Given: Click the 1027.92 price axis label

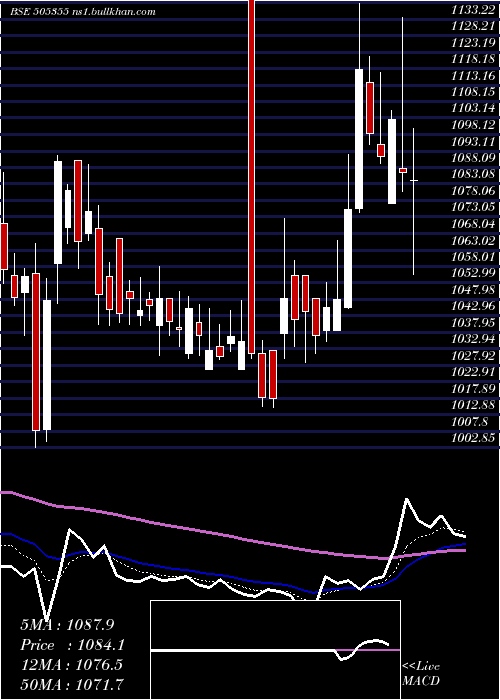Looking at the screenshot, I should click(473, 355).
